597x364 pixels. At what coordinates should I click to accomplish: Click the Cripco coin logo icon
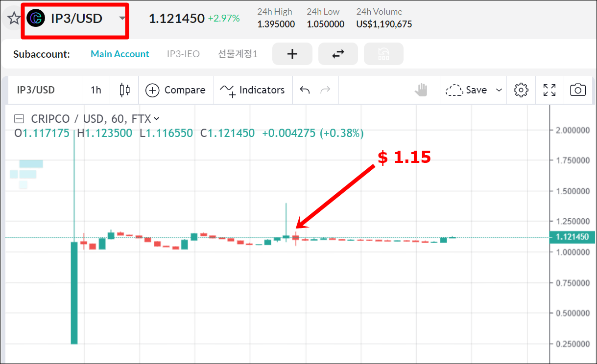pos(36,19)
